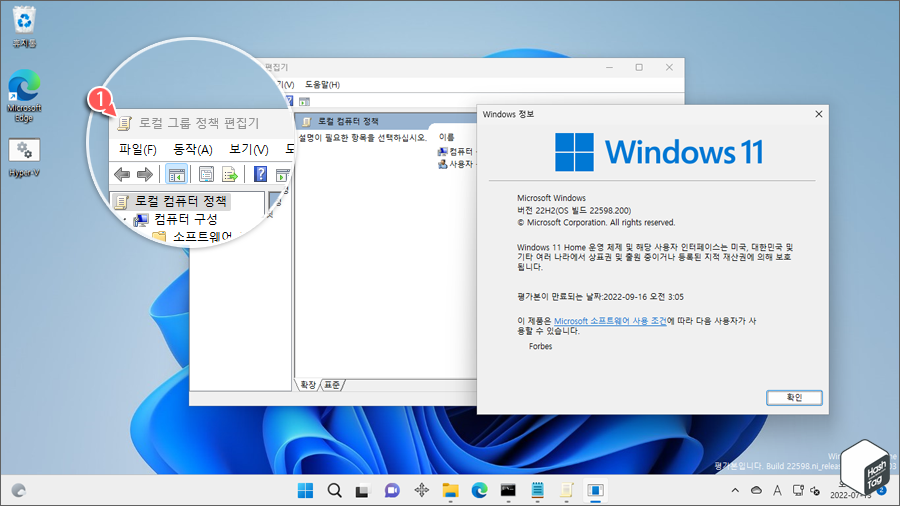This screenshot has height=506, width=900.
Task: Minimize the policy editor window
Action: (x=610, y=68)
